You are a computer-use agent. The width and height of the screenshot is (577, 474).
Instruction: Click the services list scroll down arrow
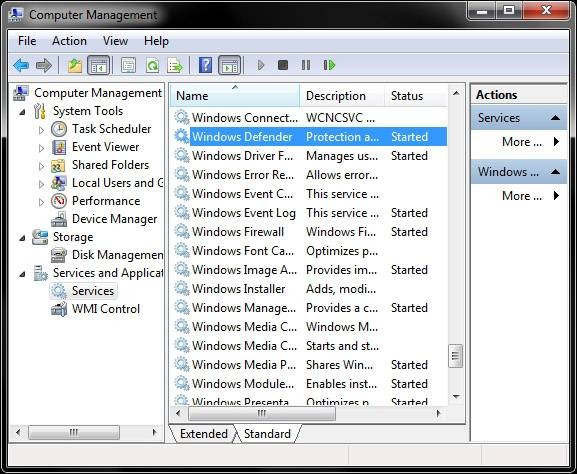click(456, 397)
